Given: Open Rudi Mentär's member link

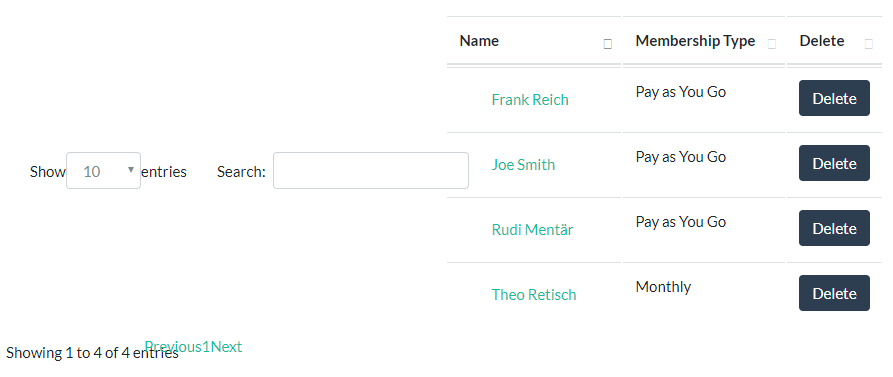Looking at the screenshot, I should point(532,230).
